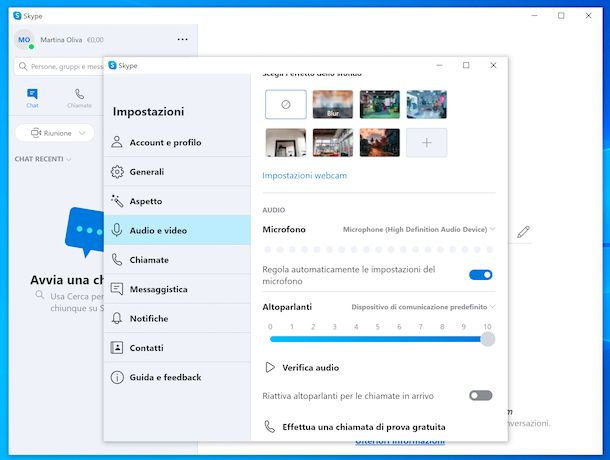
Task: Select the no background effect option
Action: 286,104
